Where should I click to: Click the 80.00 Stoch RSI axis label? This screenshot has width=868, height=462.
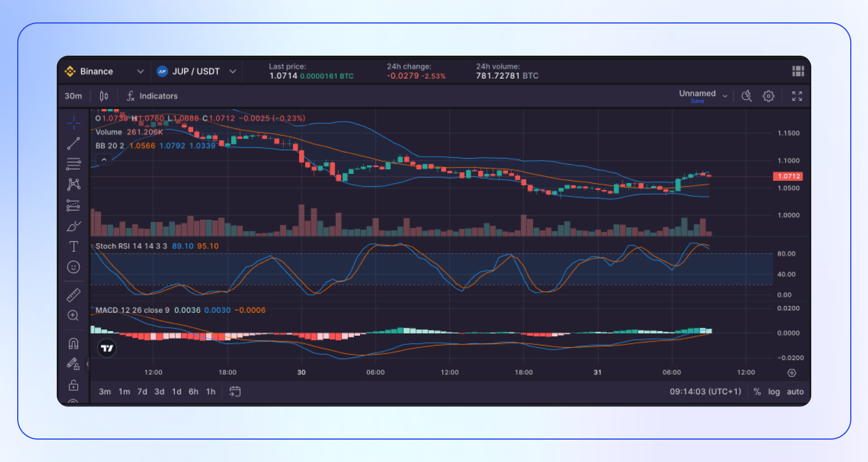click(x=787, y=254)
